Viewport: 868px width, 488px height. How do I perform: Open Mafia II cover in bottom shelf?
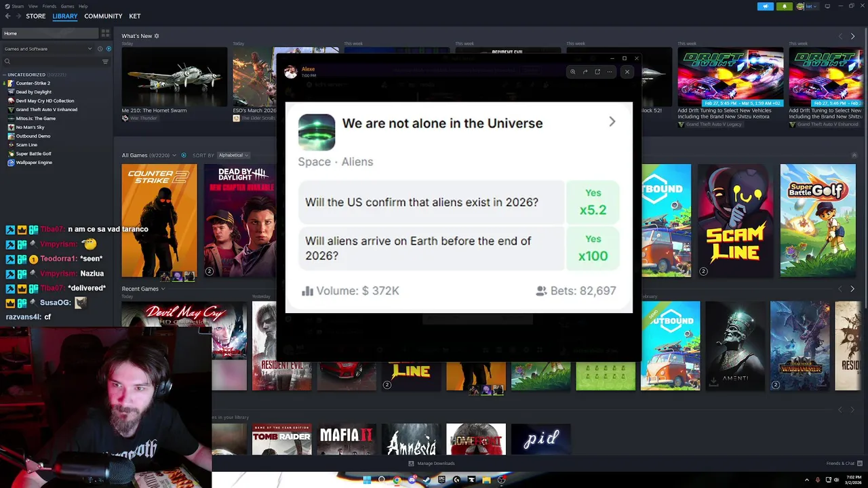[347, 440]
